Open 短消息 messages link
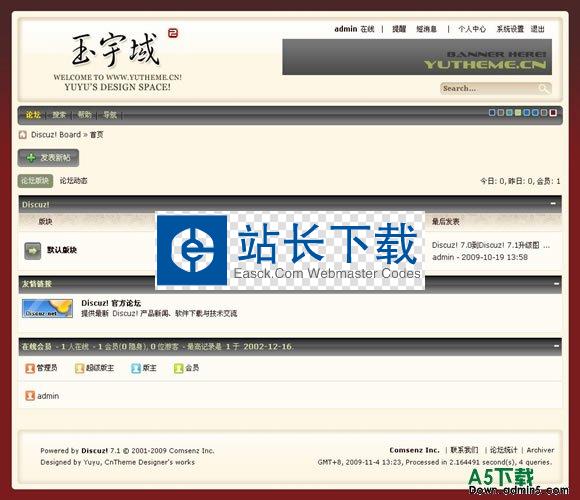 (x=426, y=29)
